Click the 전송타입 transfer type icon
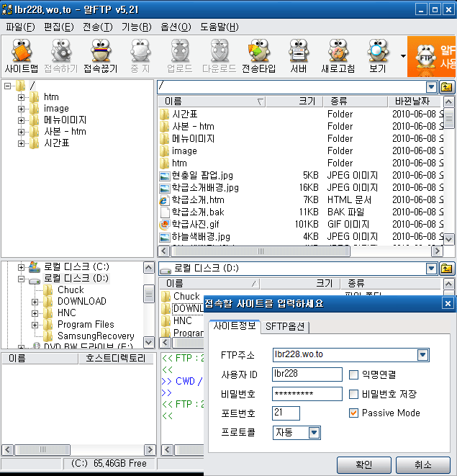This screenshot has height=476, width=457. [258, 57]
